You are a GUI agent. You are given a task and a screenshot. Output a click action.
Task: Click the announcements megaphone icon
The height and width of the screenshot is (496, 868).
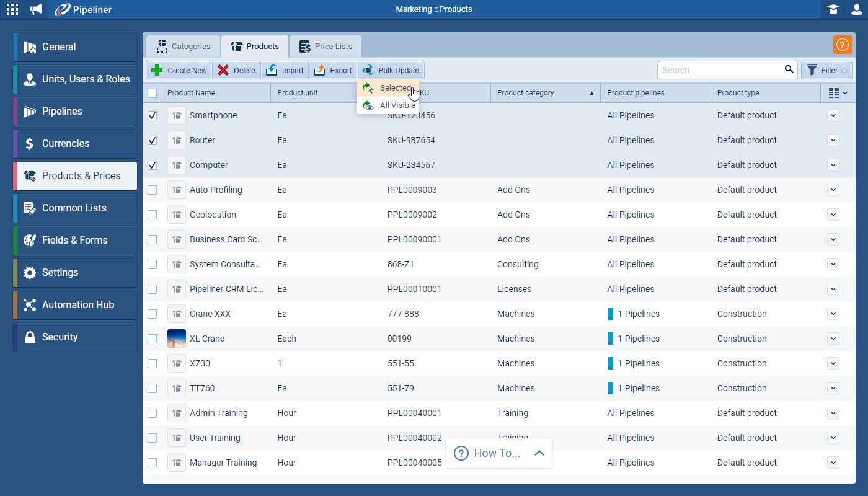[35, 9]
